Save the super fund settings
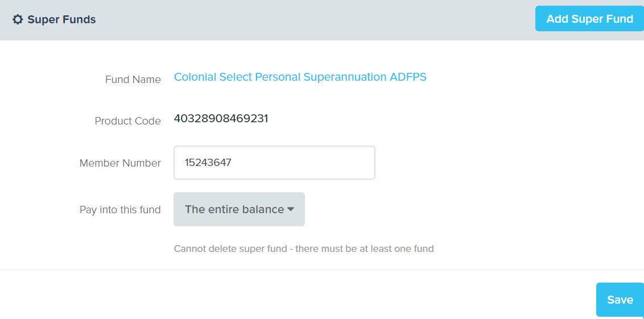 (620, 300)
